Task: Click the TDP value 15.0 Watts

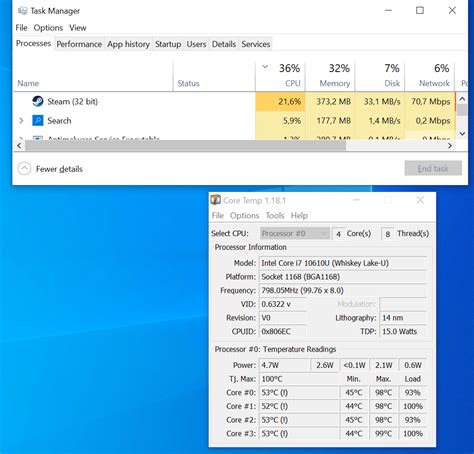Action: [x=403, y=331]
